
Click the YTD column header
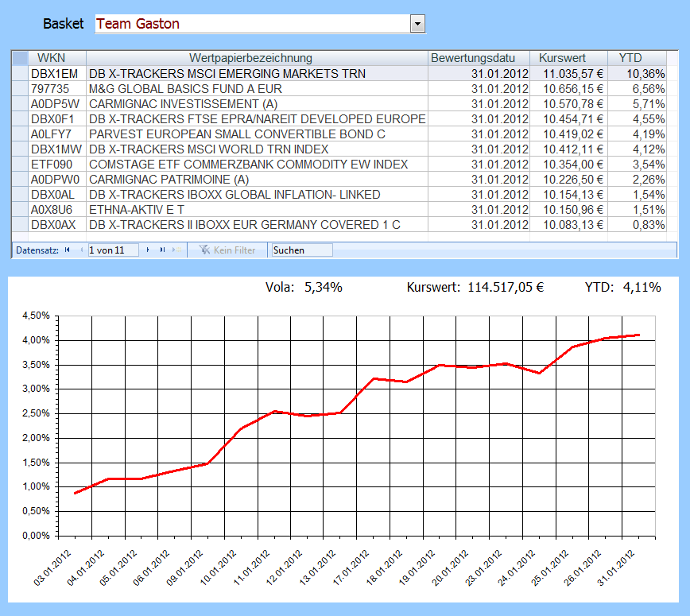click(630, 58)
